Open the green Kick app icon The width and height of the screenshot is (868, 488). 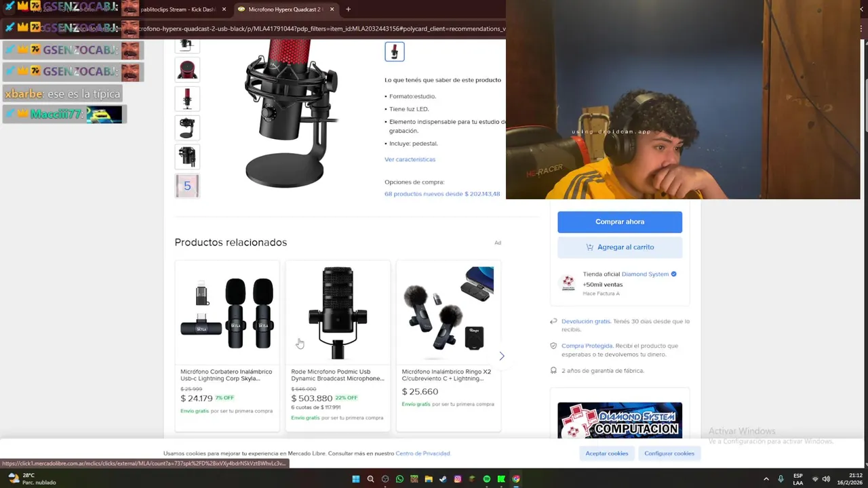501,479
